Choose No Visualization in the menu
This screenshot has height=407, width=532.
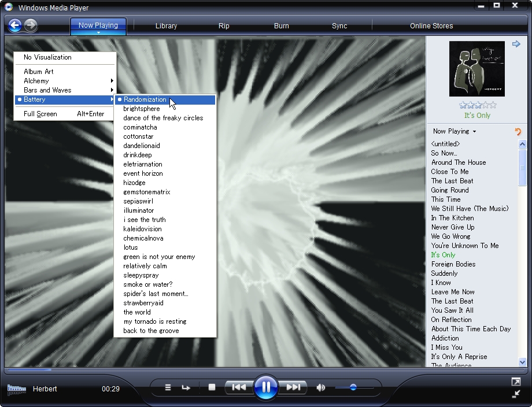[x=64, y=57]
